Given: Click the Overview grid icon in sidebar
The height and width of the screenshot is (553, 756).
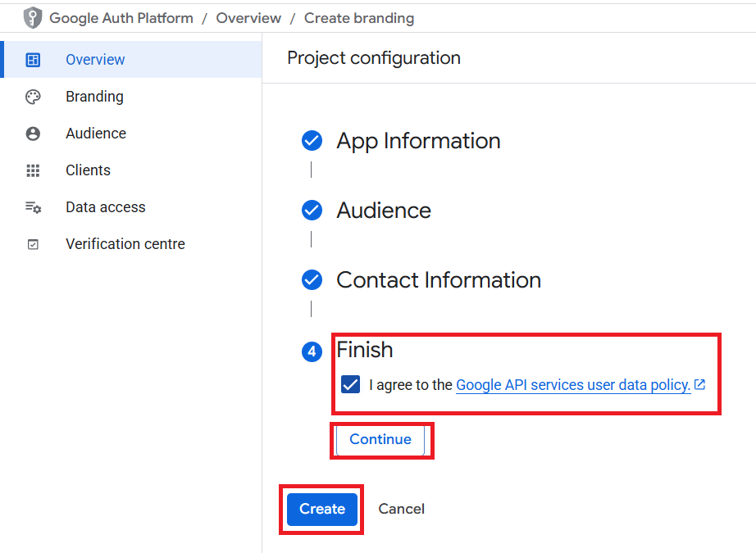Looking at the screenshot, I should 33,60.
